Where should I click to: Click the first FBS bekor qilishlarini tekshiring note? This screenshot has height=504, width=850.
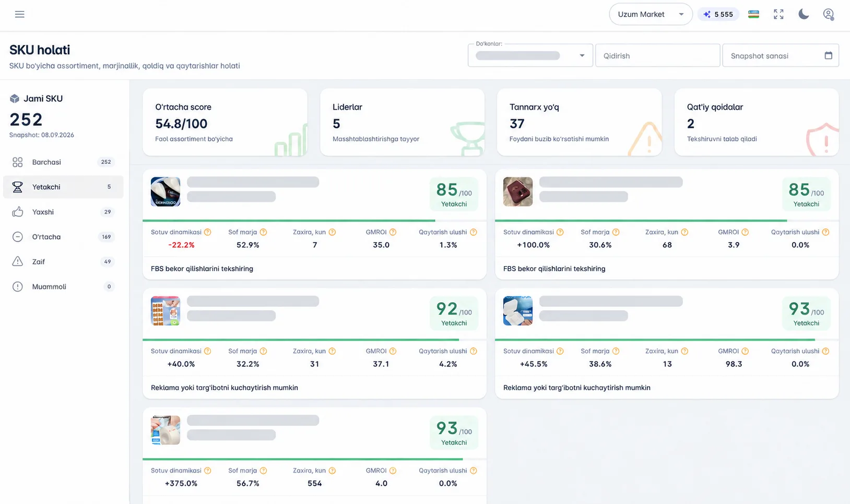pos(202,269)
